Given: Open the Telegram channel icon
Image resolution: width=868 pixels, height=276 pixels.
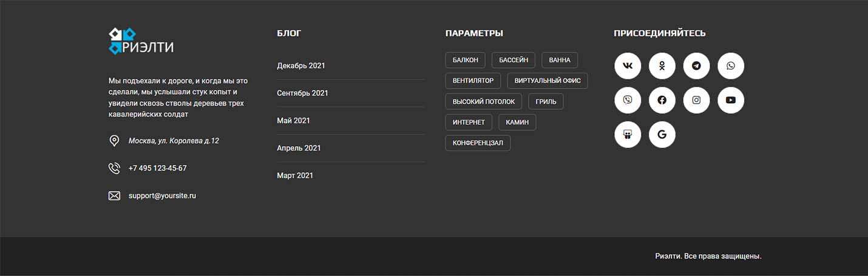Looking at the screenshot, I should (696, 66).
